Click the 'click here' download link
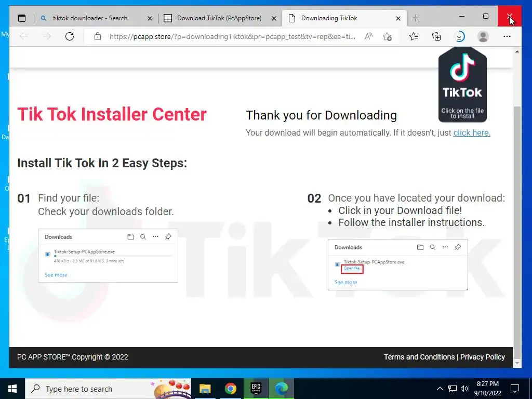This screenshot has height=399, width=532. 472,132
